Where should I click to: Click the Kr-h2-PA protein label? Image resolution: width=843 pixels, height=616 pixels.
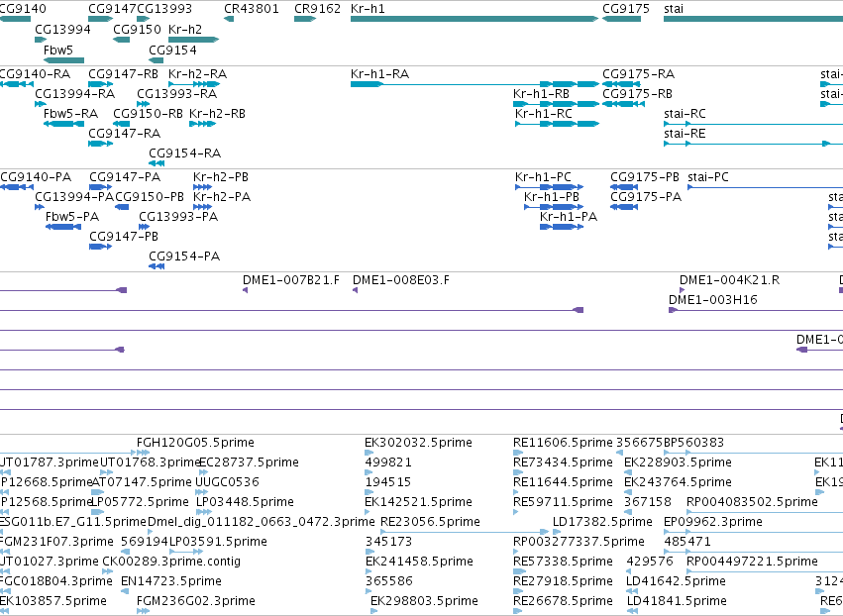(x=222, y=197)
